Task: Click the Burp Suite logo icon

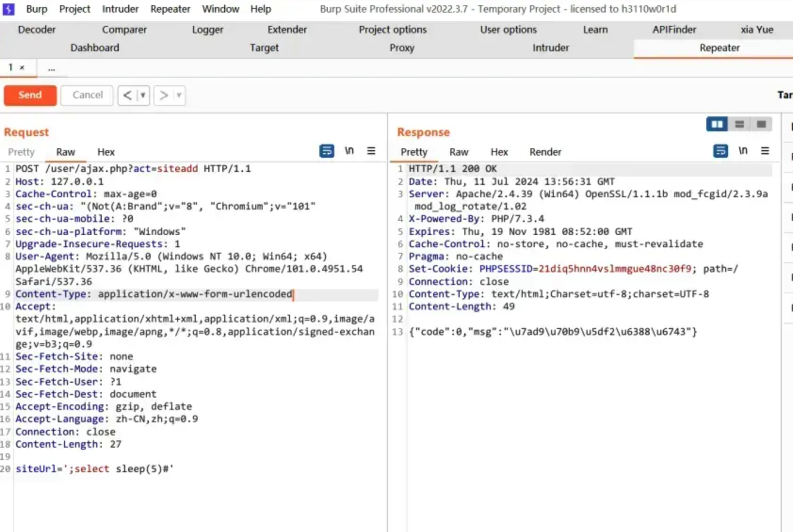Action: (x=8, y=9)
